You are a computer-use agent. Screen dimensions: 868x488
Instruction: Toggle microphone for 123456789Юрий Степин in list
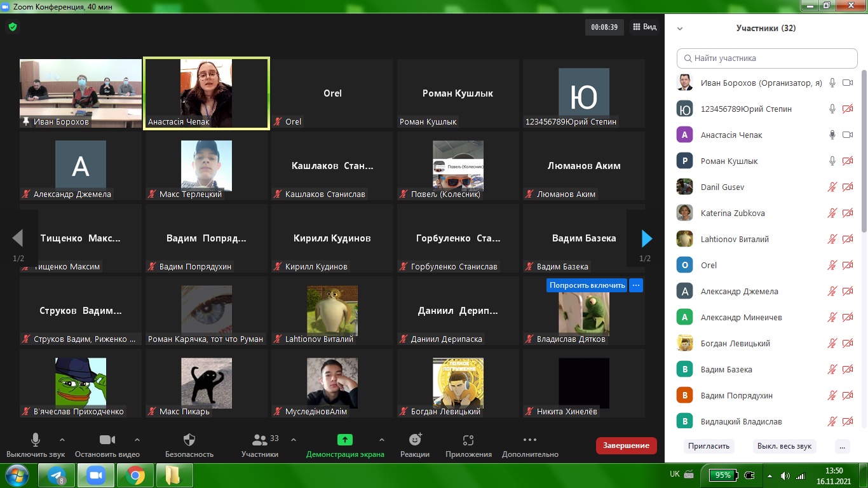(x=832, y=109)
